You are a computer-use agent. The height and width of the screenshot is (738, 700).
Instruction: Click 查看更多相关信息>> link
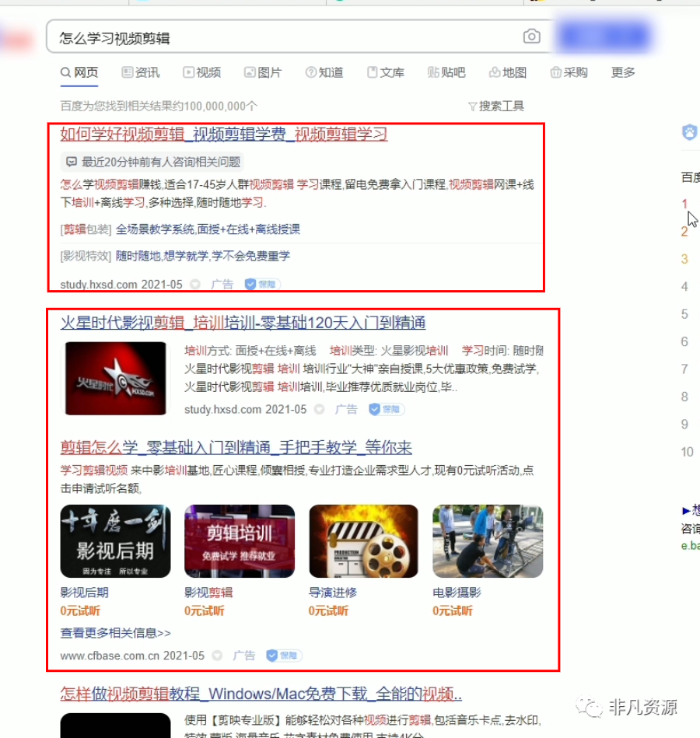click(x=116, y=633)
